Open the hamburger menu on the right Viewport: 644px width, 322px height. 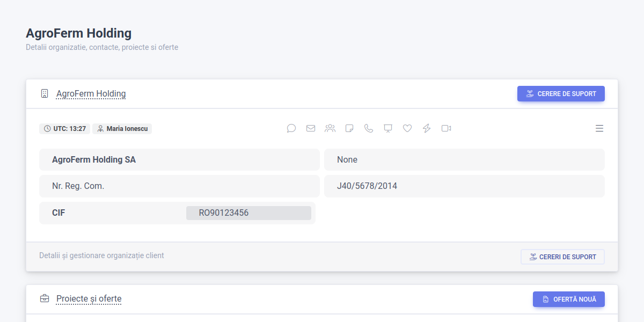tap(599, 128)
